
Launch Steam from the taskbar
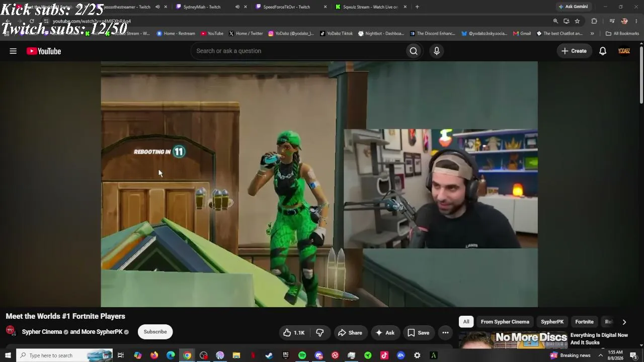[x=269, y=355]
